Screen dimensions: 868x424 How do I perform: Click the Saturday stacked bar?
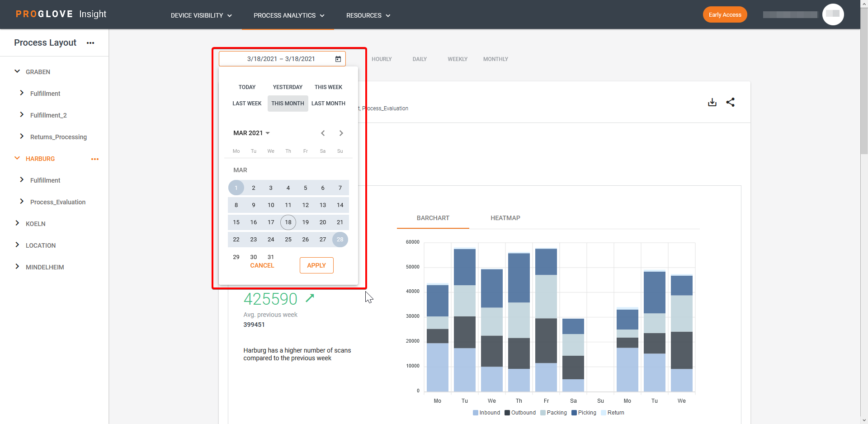573,355
